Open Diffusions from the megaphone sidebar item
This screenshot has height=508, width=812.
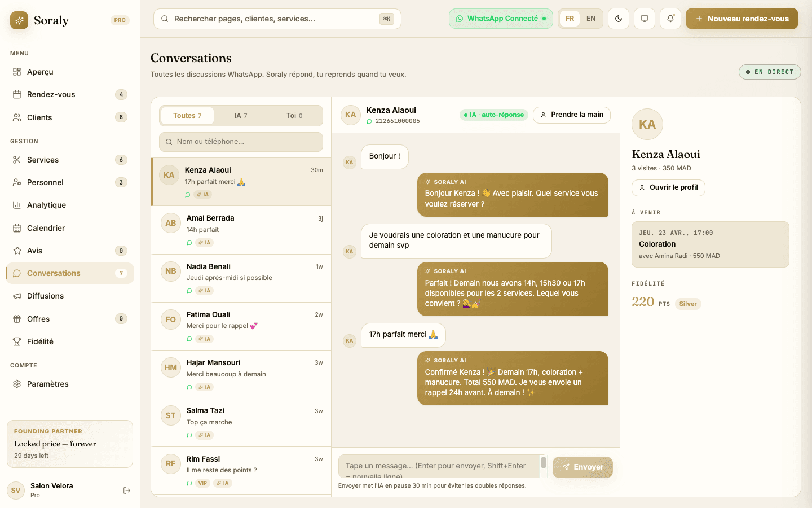tap(45, 296)
